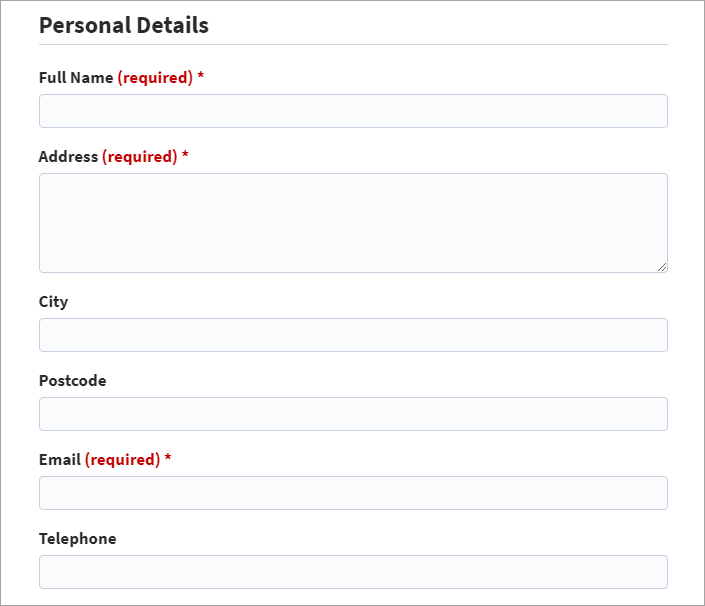Click the asterisk after Email label
The height and width of the screenshot is (606, 705).
[168, 458]
